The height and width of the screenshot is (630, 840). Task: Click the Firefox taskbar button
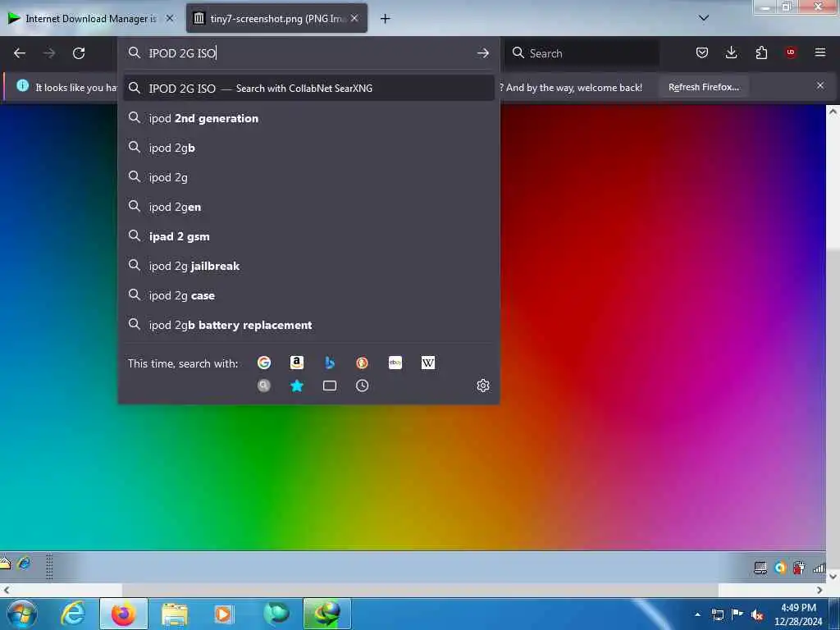tap(124, 614)
